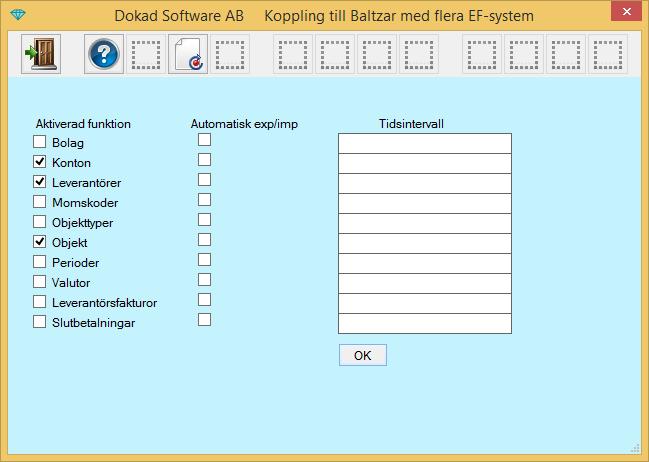This screenshot has height=462, width=649.
Task: Enable the Bolag function checkbox
Action: point(39,142)
